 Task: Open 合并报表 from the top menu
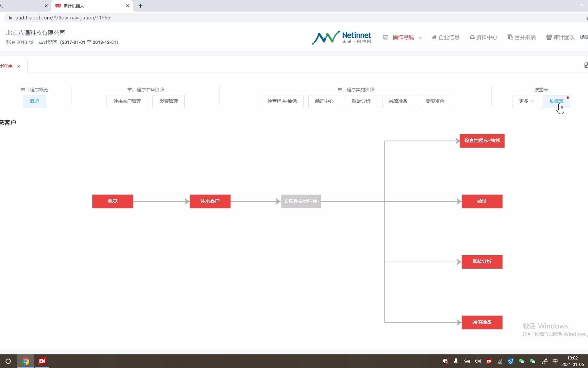pyautogui.click(x=525, y=37)
